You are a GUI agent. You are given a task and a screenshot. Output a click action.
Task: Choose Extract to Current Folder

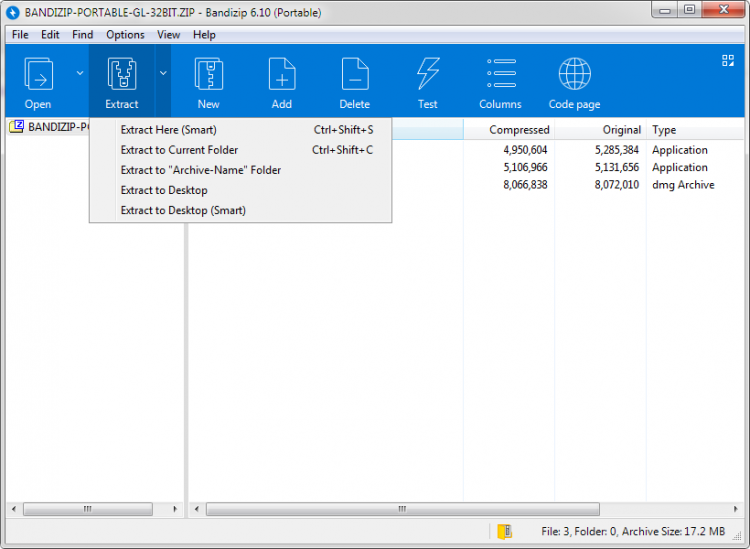[x=241, y=150]
